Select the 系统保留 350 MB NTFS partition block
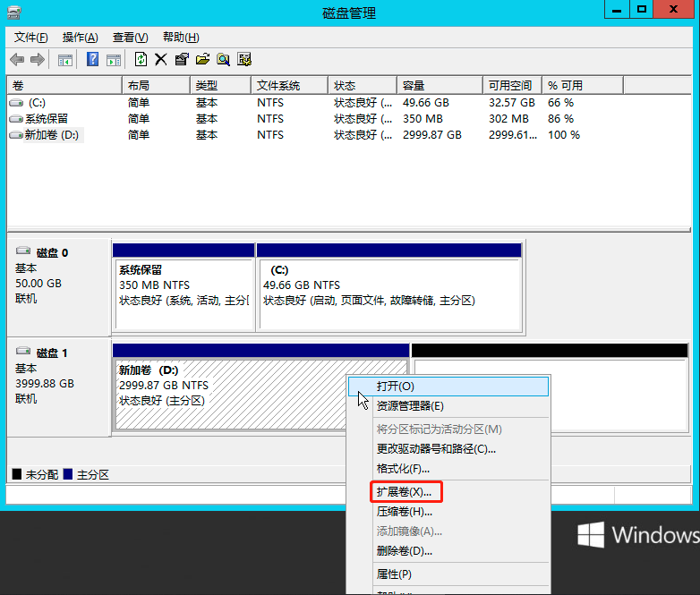The image size is (700, 595). (184, 287)
